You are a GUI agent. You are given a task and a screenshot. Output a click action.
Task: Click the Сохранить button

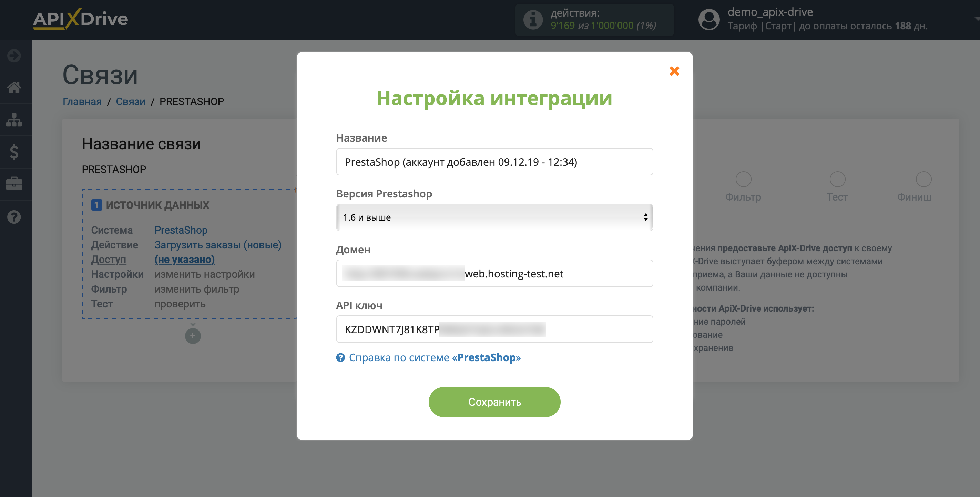(x=494, y=402)
